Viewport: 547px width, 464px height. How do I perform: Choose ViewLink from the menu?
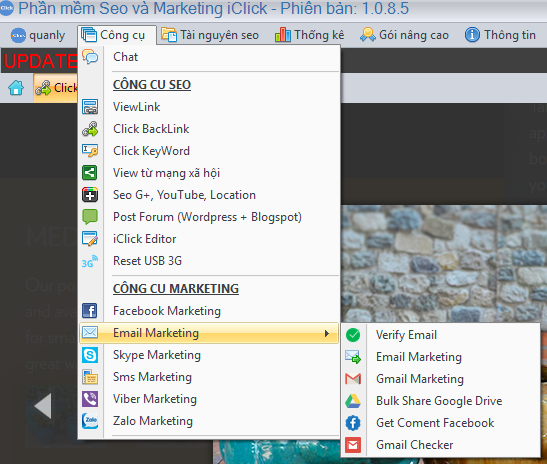pos(209,107)
